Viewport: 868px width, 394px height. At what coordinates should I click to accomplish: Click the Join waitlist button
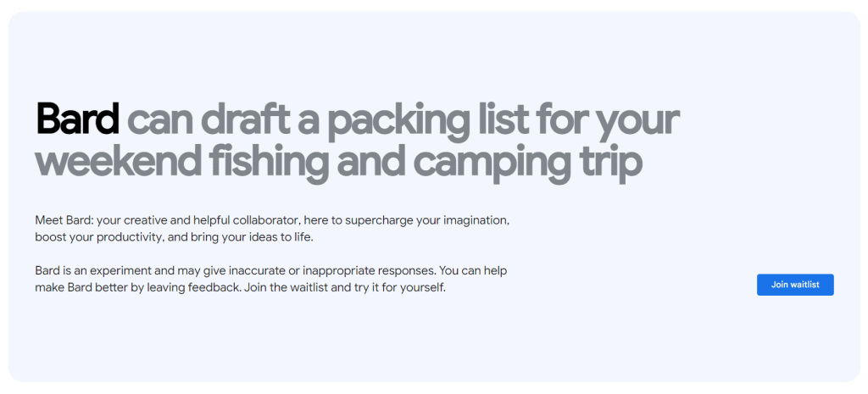794,285
